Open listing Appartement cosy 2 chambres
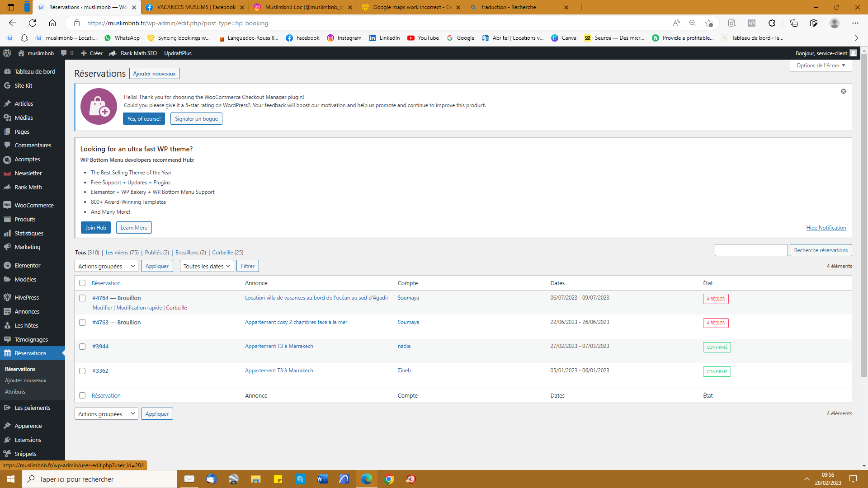 point(296,322)
